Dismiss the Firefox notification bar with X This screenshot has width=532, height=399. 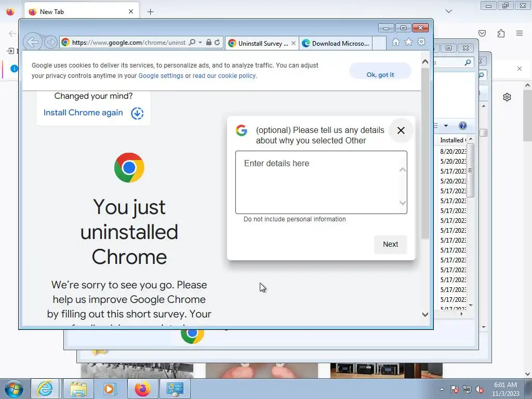520,69
